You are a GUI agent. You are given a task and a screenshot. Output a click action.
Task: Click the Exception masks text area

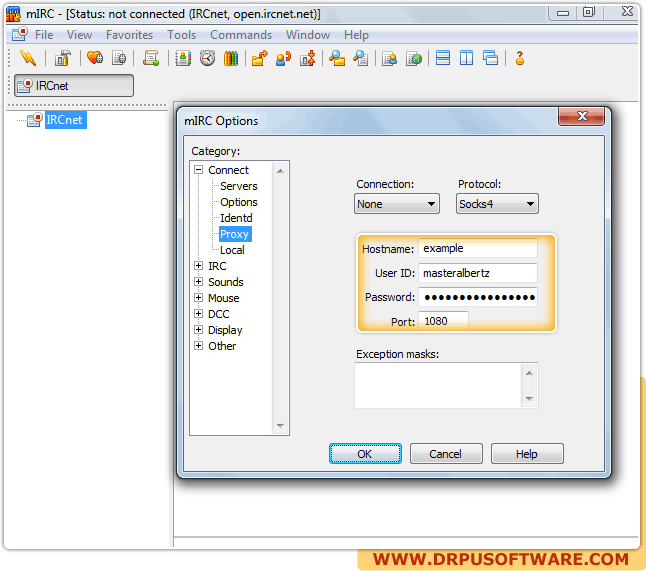(x=438, y=386)
